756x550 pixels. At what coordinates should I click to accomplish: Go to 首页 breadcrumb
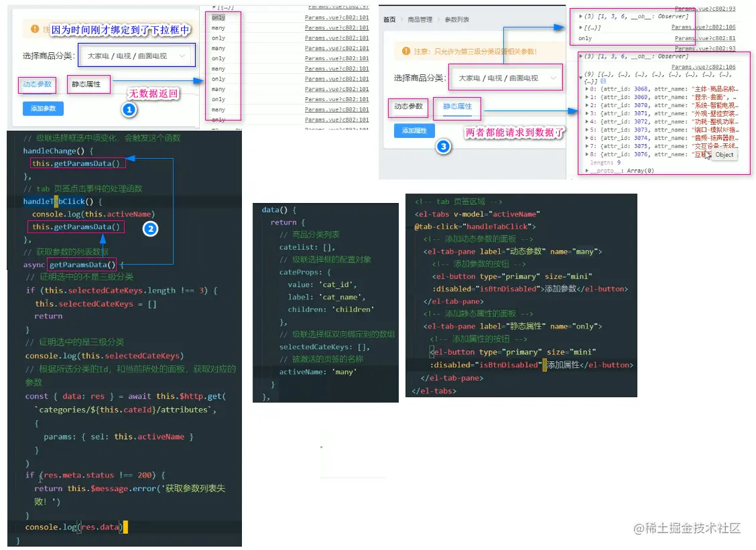[389, 20]
